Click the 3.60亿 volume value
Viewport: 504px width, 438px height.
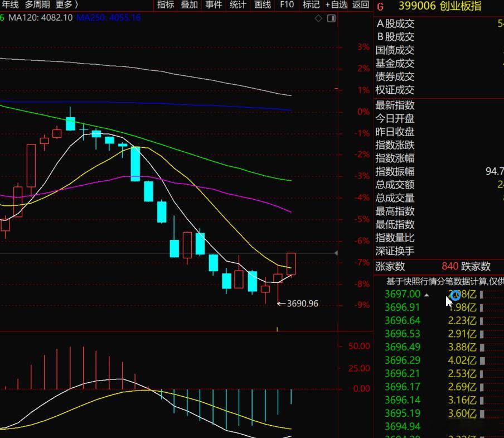click(x=463, y=413)
